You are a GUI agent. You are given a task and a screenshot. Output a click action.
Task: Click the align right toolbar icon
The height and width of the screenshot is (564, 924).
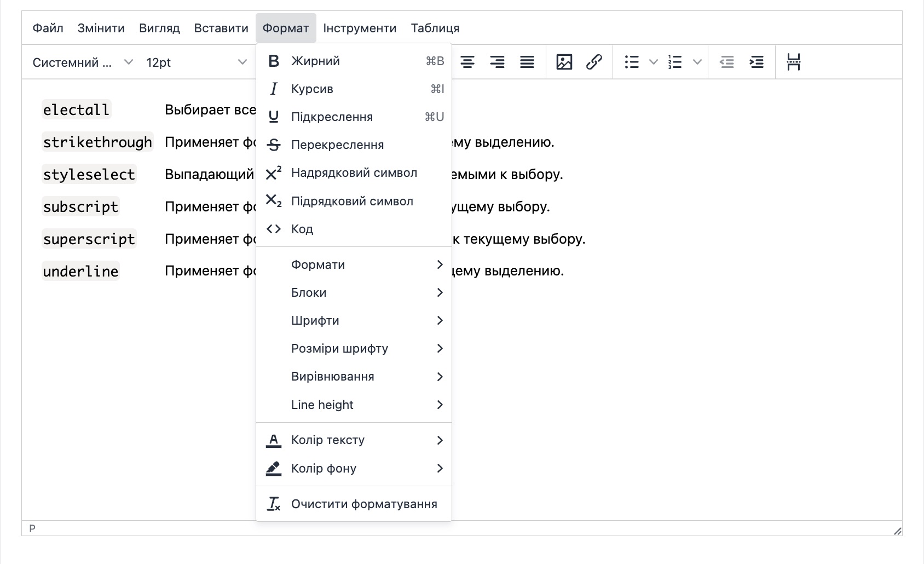click(x=497, y=62)
